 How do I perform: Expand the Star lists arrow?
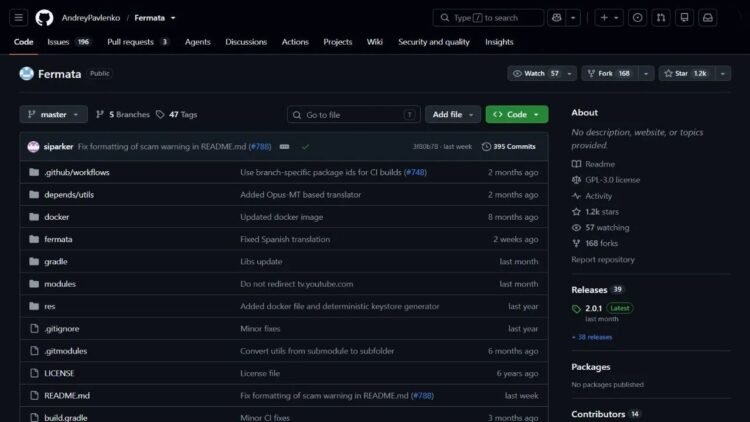click(x=722, y=73)
